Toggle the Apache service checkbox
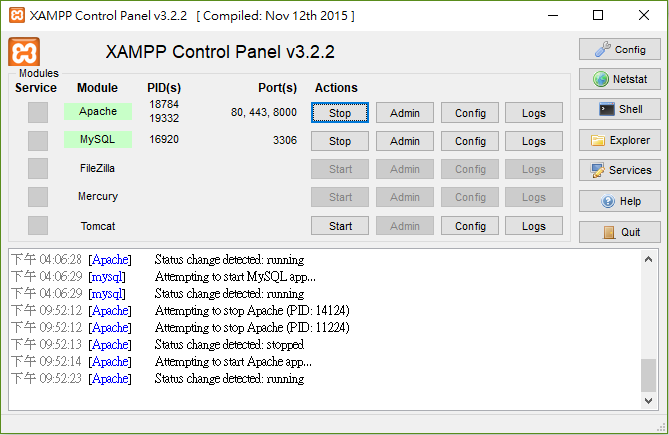This screenshot has height=435, width=669. [38, 113]
